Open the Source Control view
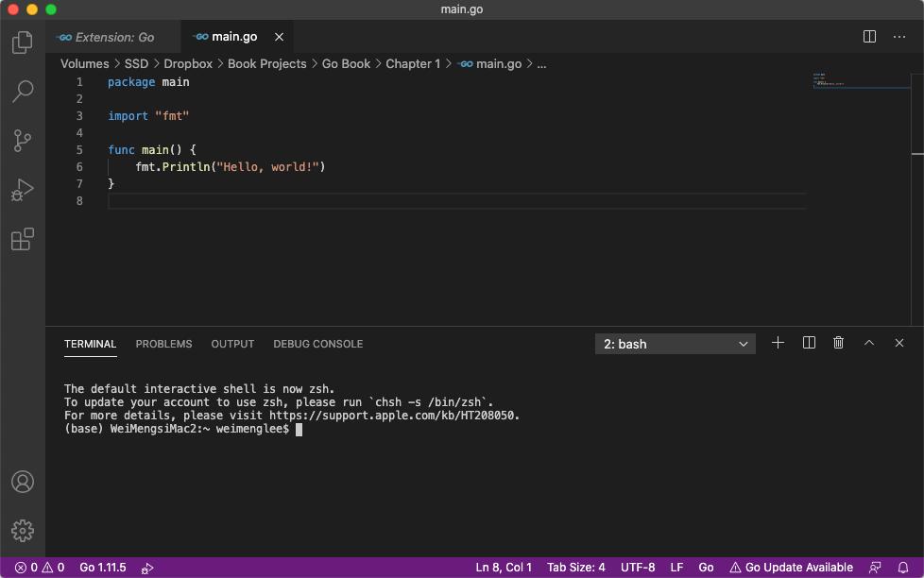The image size is (924, 578). point(23,141)
